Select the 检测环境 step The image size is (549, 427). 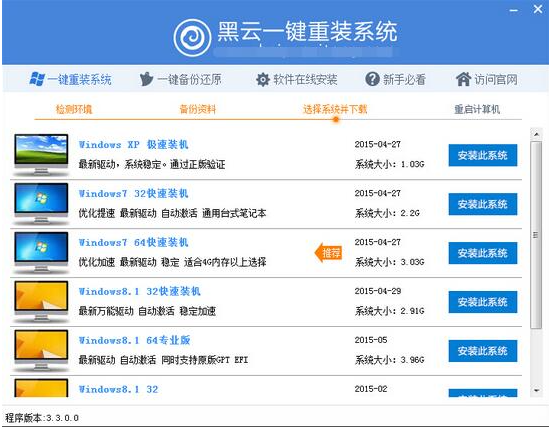pos(74,109)
